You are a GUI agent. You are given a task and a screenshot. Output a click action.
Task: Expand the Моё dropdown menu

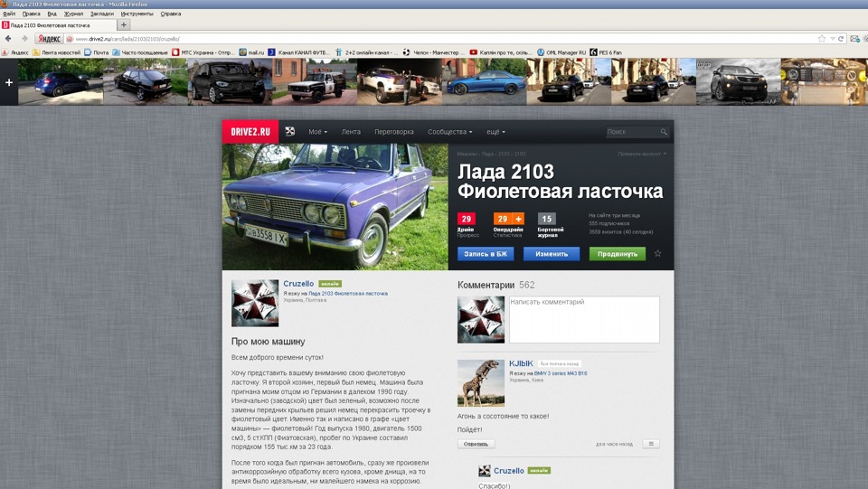coord(317,132)
